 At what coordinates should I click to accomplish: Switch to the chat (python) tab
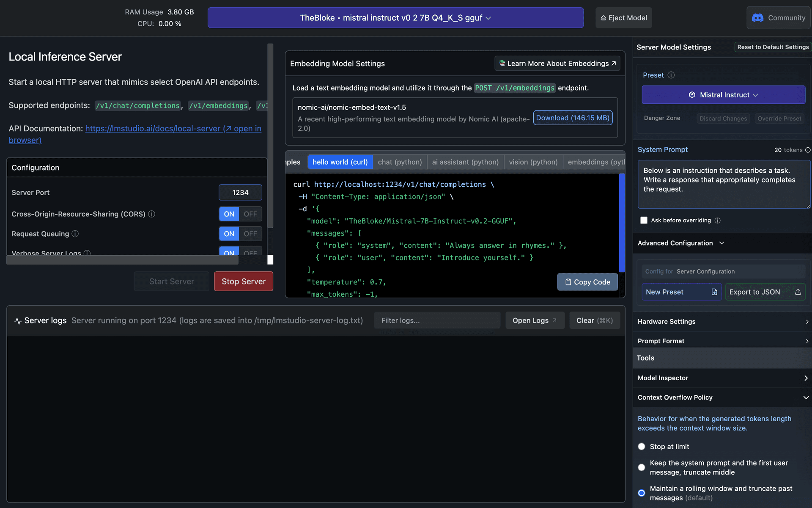400,162
